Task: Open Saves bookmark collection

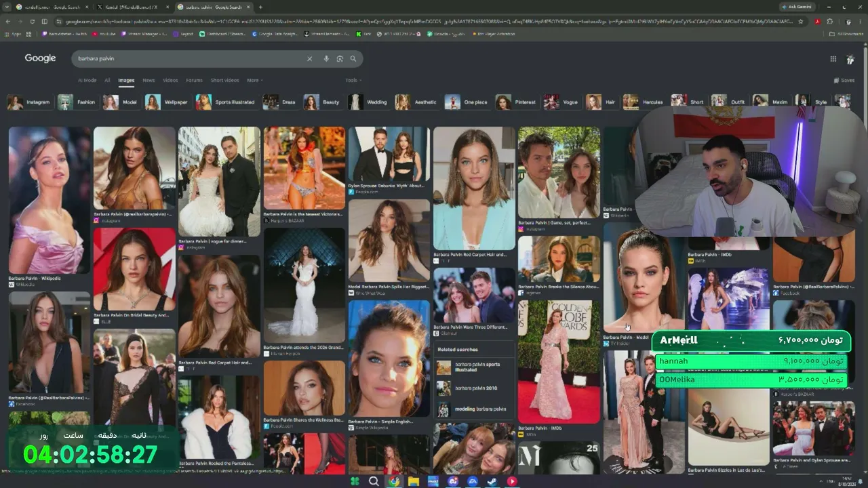Action: point(844,80)
